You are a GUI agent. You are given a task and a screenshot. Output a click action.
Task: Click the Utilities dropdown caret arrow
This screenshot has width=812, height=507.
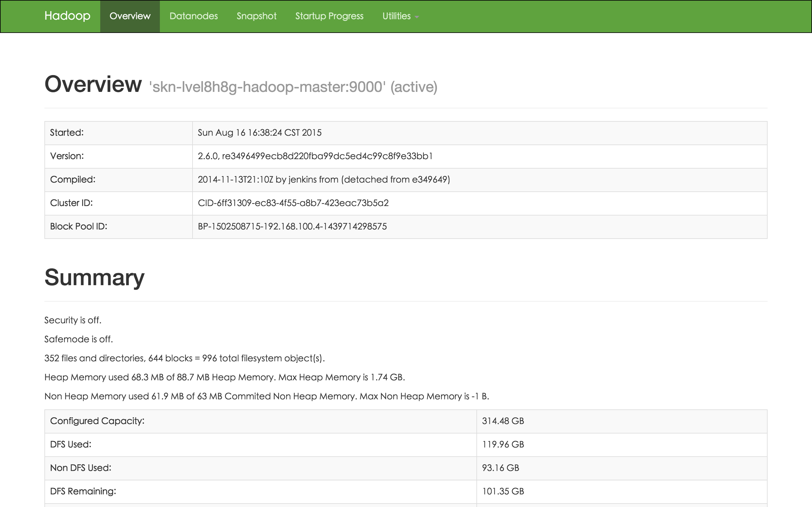coord(417,17)
